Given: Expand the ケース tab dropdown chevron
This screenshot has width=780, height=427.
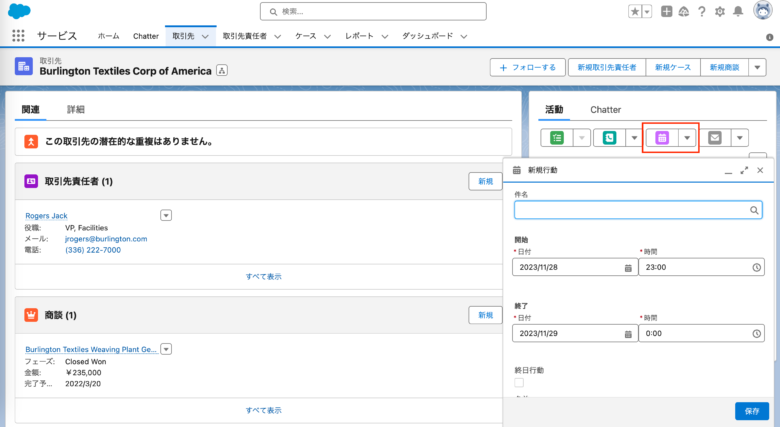Looking at the screenshot, I should click(x=327, y=36).
